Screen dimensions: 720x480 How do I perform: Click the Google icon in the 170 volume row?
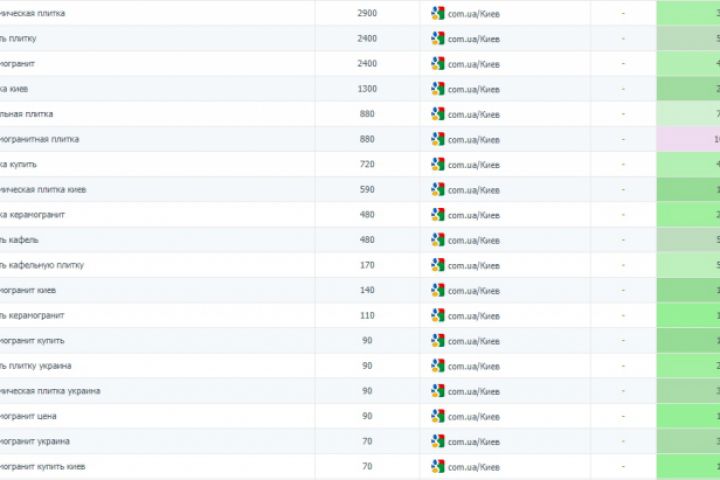tap(438, 265)
